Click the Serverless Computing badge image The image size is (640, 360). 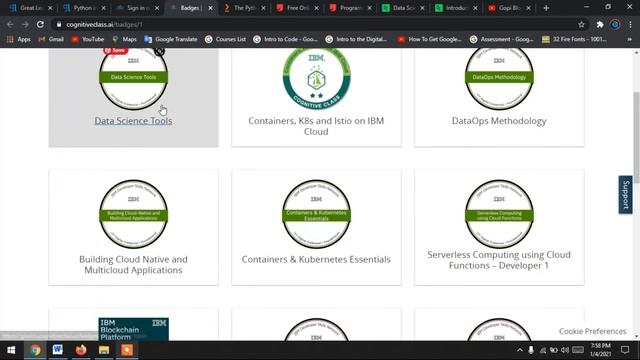[x=499, y=214]
